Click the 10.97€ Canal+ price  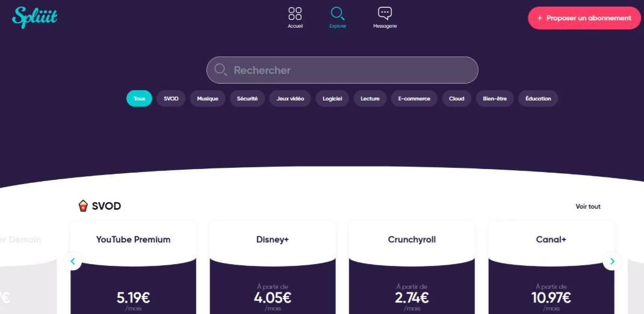[x=551, y=298]
